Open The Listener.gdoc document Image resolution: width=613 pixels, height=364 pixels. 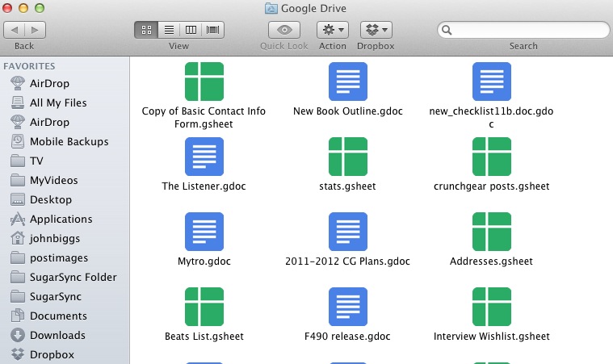click(204, 157)
